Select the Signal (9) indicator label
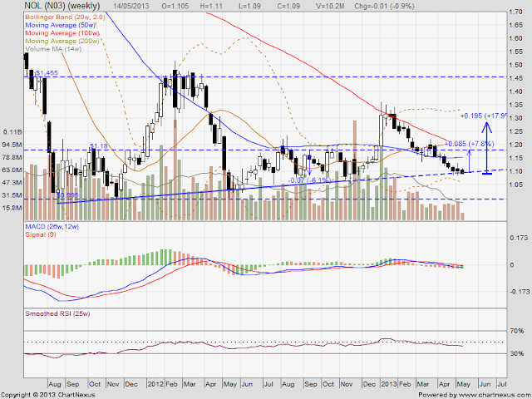Screen dimensions: 532x399 (x=41, y=234)
